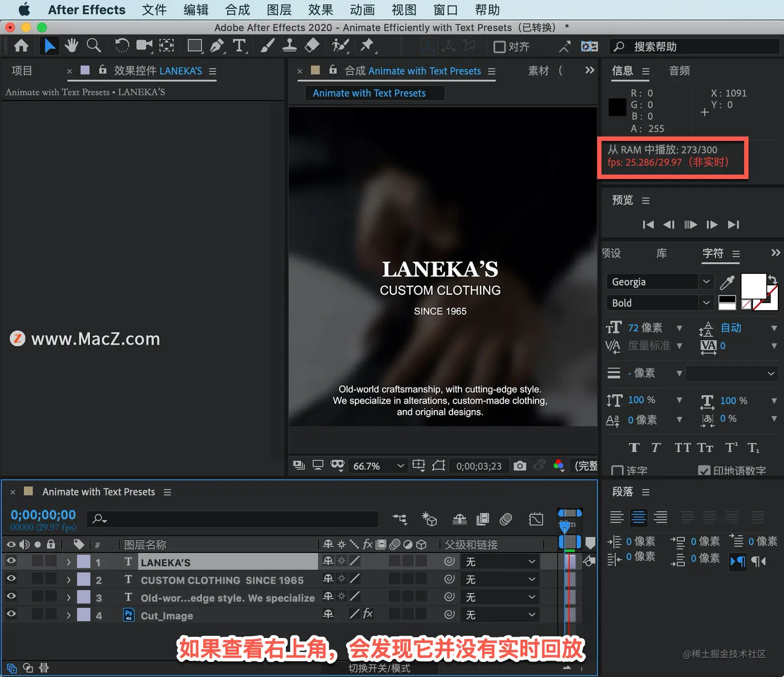Image resolution: width=784 pixels, height=677 pixels.
Task: Click the Animate with Text Presets breadcrumb
Action: 369,93
